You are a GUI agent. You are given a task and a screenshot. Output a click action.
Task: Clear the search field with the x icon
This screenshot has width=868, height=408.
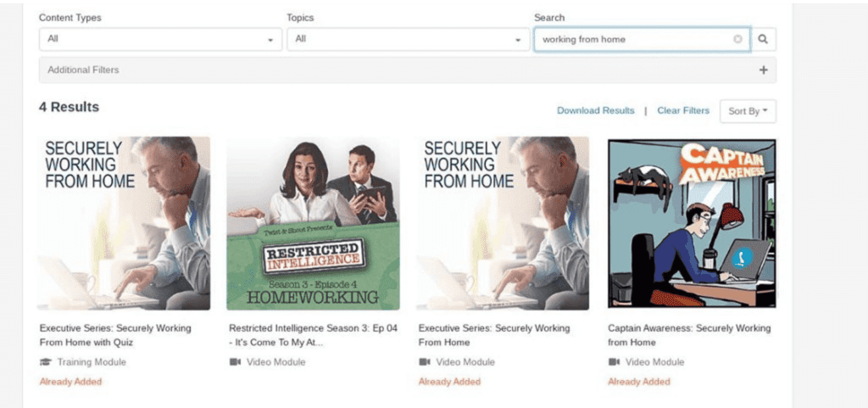(x=738, y=39)
